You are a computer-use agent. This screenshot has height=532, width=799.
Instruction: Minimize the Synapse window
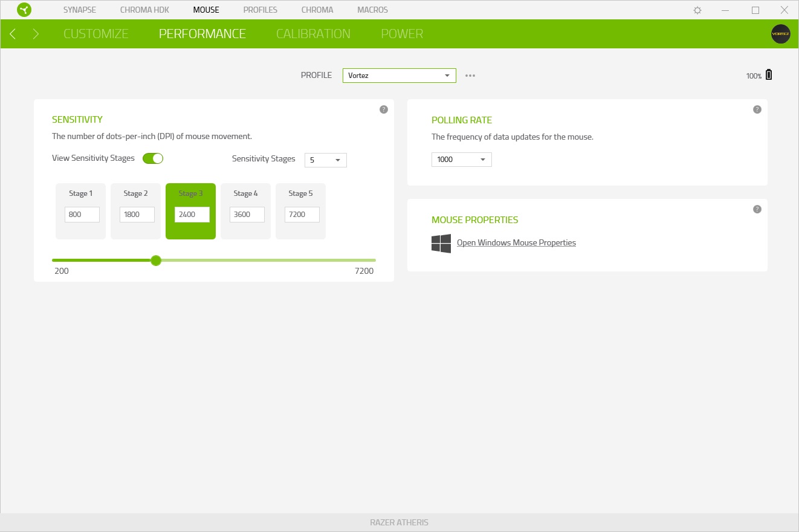[x=726, y=10]
